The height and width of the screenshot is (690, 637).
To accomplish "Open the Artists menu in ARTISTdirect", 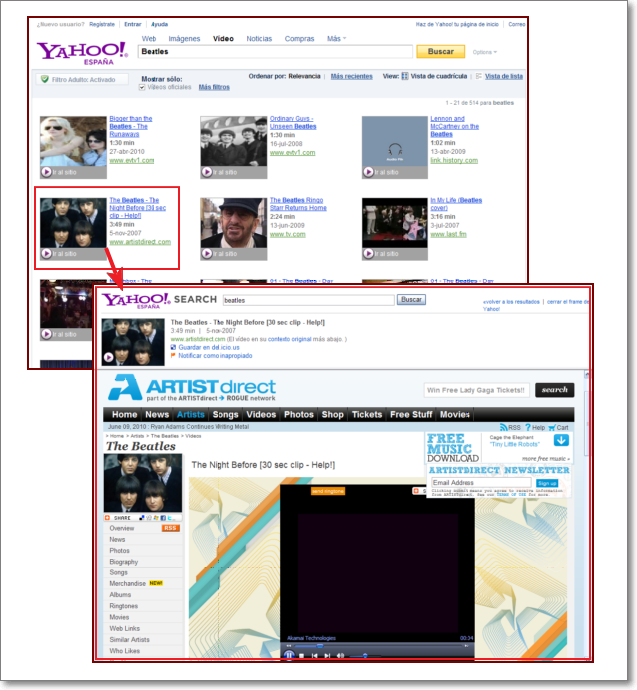I will [191, 415].
